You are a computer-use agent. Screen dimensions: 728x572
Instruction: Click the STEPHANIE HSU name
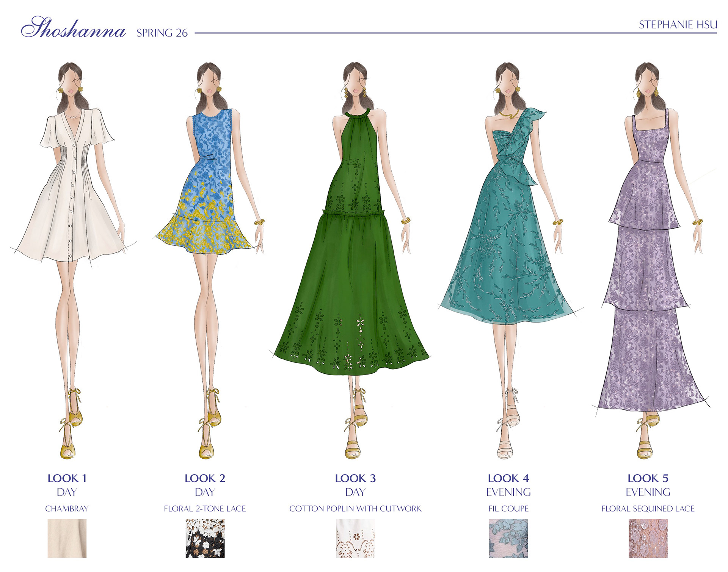coord(678,25)
